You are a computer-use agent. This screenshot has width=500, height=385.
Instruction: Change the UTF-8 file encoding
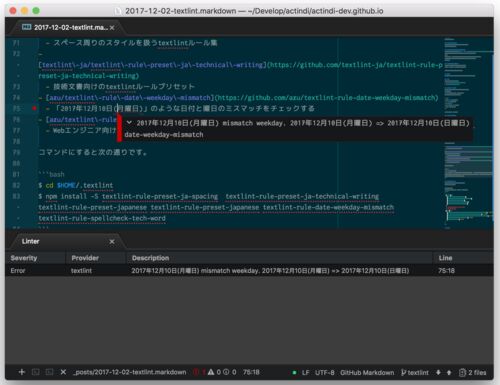(x=325, y=372)
